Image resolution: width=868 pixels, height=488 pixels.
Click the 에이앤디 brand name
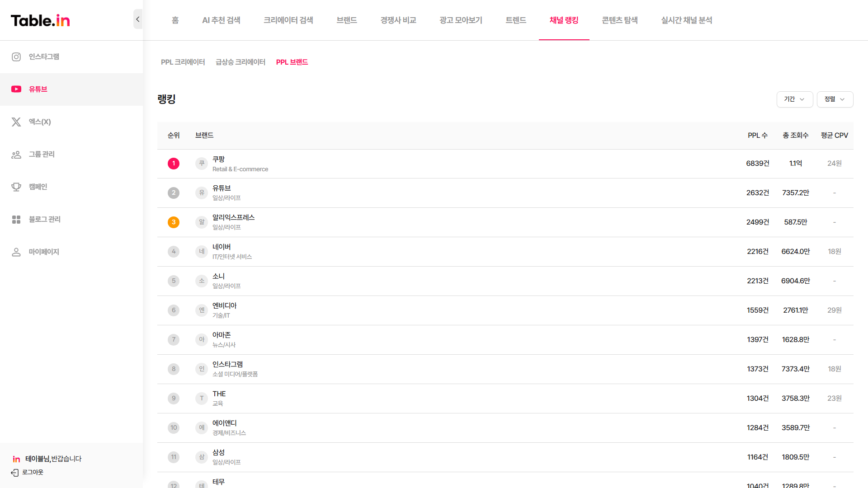click(225, 423)
